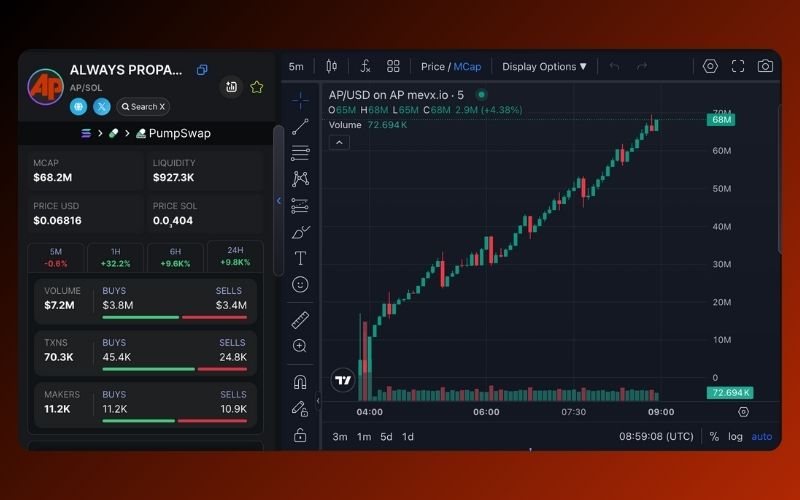Viewport: 800px width, 500px height.
Task: Toggle lock all drawings
Action: coord(300,435)
